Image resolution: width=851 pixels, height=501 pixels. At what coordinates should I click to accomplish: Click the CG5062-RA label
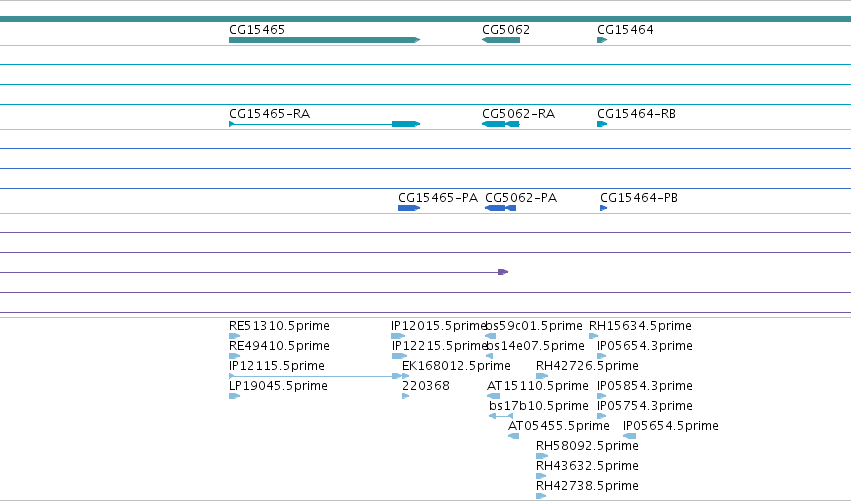click(x=518, y=114)
